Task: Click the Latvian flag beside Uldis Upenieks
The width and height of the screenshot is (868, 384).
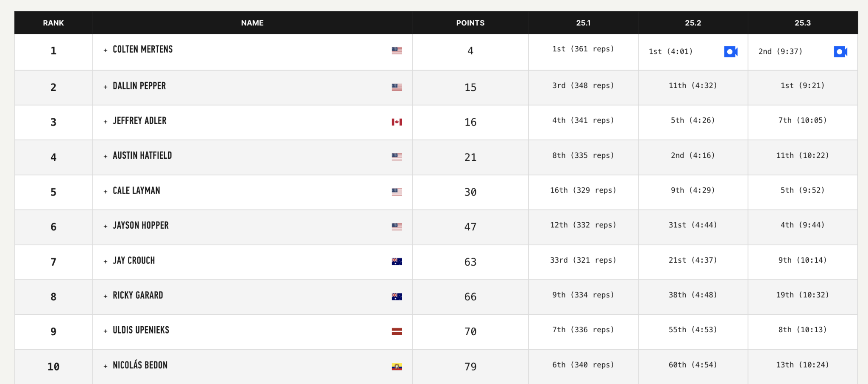Action: [395, 332]
